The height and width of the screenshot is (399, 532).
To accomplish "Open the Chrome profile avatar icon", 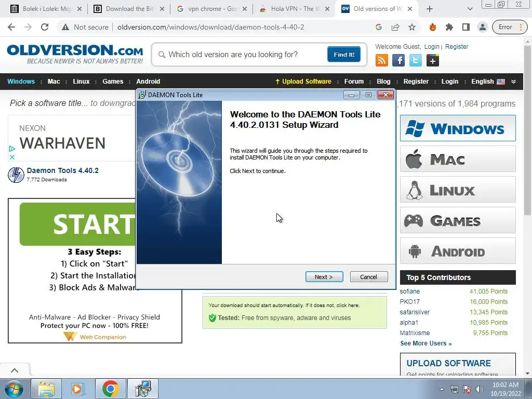I will point(483,27).
